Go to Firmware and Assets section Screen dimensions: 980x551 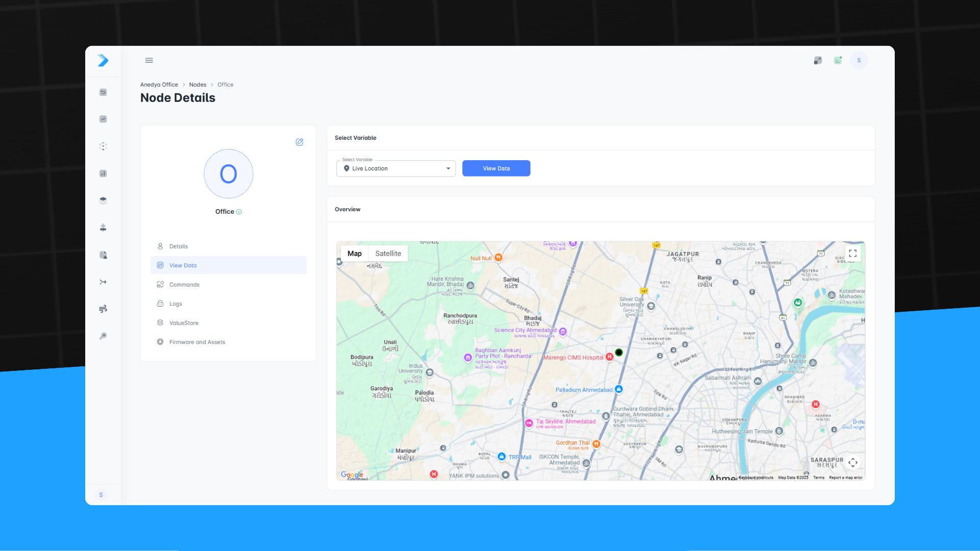point(197,342)
